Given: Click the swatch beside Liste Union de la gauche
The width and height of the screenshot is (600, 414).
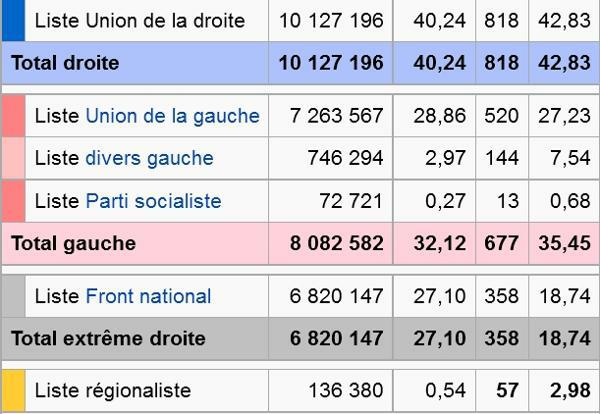Looking at the screenshot, I should tap(12, 116).
